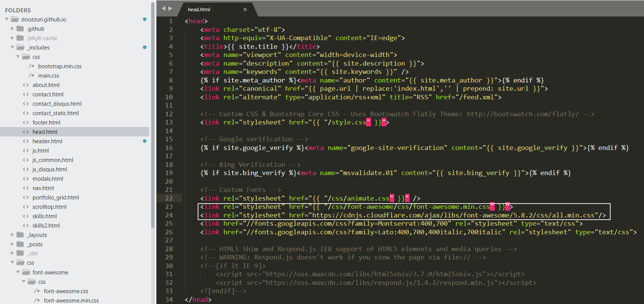Viewport: 644px width, 304px height.
Task: Expand the .jekyll-cache folder
Action: coord(12,38)
